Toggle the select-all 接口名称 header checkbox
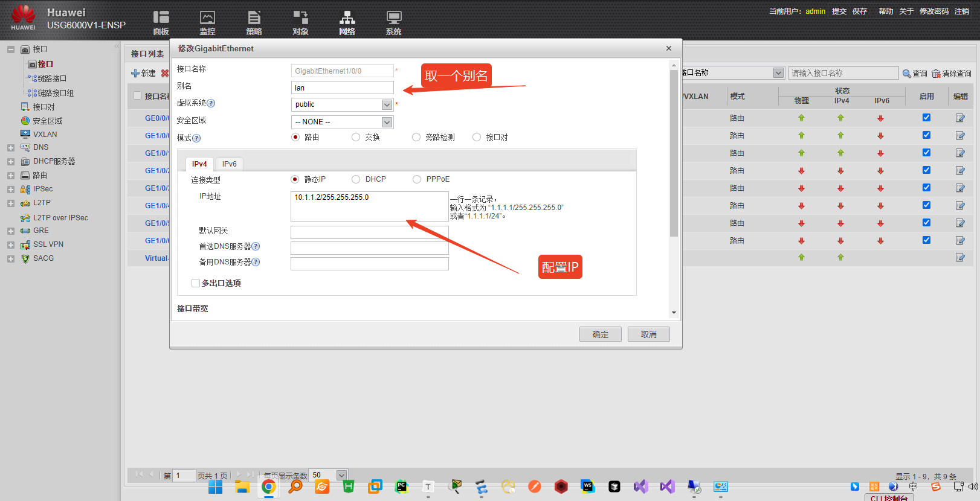980x501 pixels. pyautogui.click(x=137, y=95)
